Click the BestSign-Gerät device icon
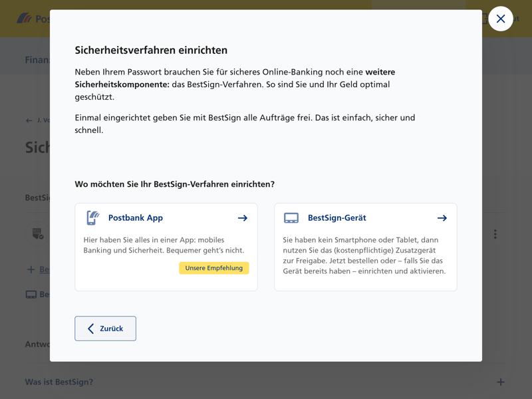 pyautogui.click(x=291, y=218)
